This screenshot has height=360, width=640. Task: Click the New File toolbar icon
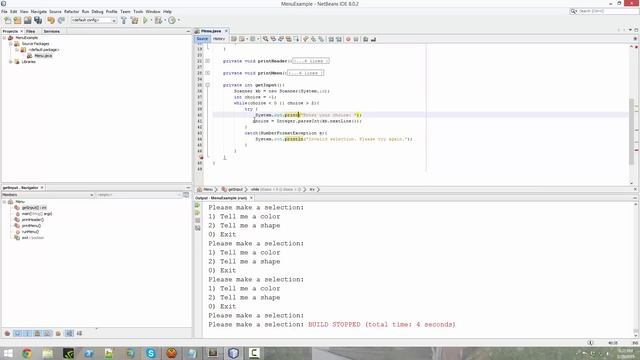click(7, 20)
